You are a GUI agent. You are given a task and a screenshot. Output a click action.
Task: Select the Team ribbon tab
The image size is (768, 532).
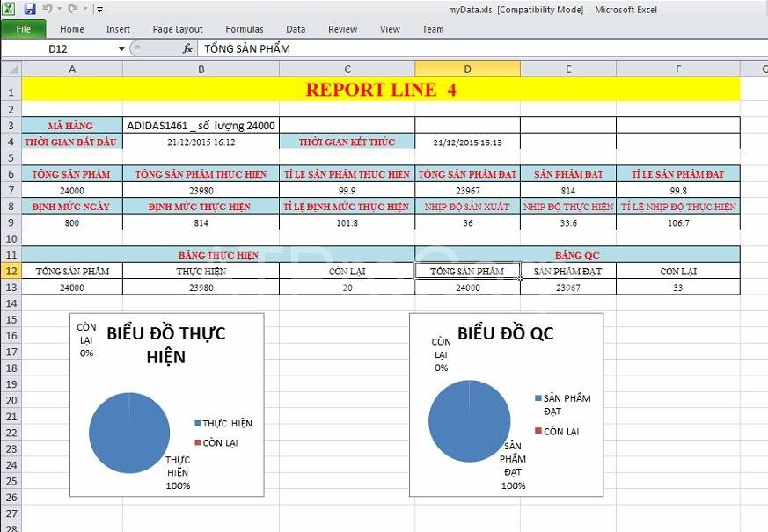tap(433, 29)
